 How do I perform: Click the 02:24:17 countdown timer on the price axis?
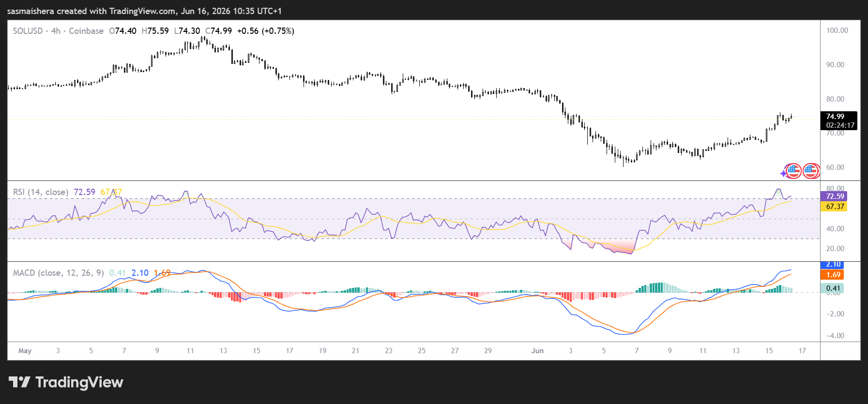click(840, 125)
